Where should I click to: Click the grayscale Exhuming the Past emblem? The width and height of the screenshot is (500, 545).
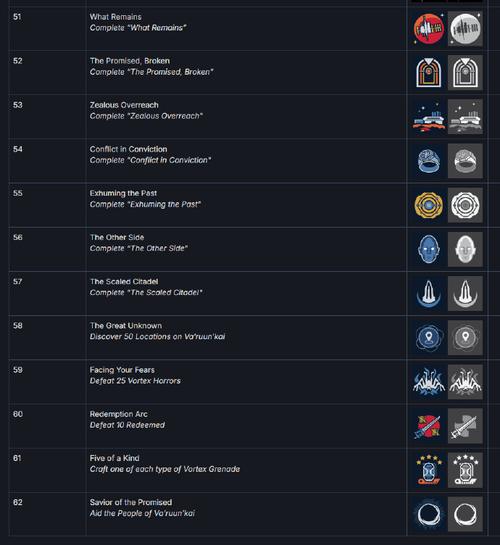coord(465,205)
